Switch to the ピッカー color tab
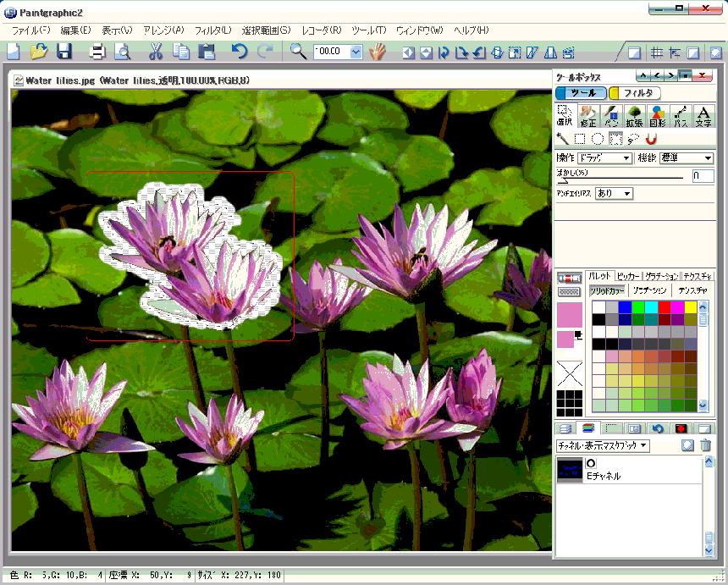Image resolution: width=728 pixels, height=585 pixels. 628,276
